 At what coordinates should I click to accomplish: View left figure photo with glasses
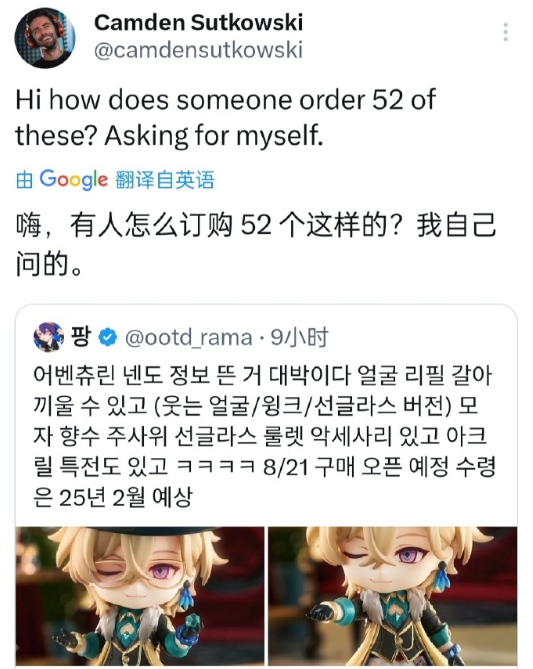pyautogui.click(x=140, y=596)
